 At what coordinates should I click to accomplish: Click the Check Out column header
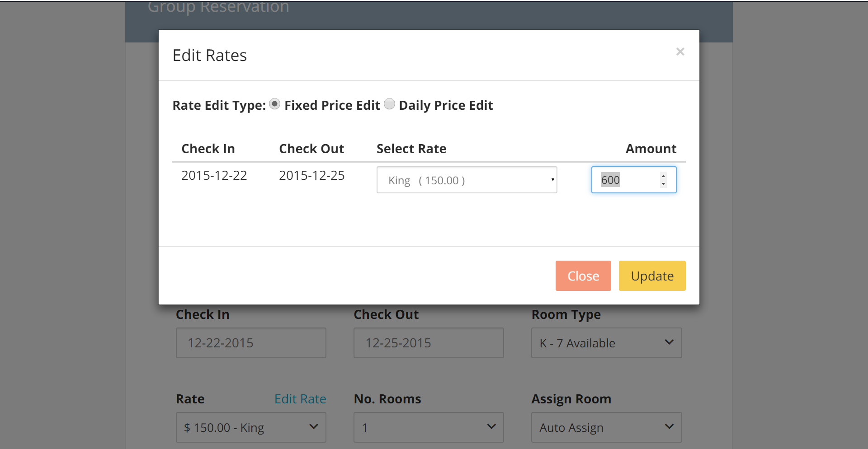pos(311,149)
